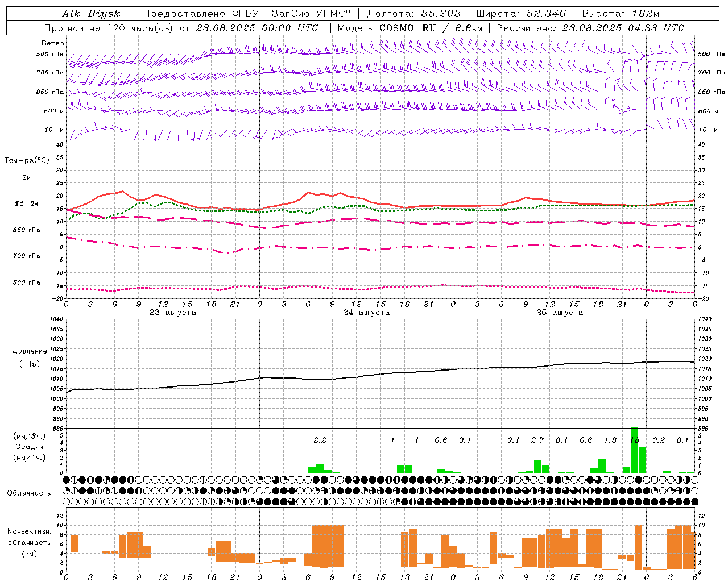This screenshot has height=582, width=728.
Task: Click the precipitation total value 1.8
Action: pos(610,440)
